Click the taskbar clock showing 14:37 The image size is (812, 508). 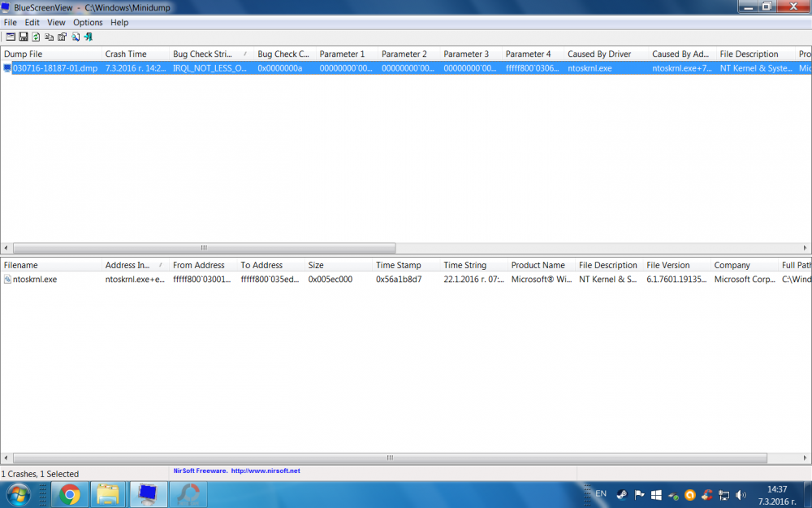(x=777, y=495)
